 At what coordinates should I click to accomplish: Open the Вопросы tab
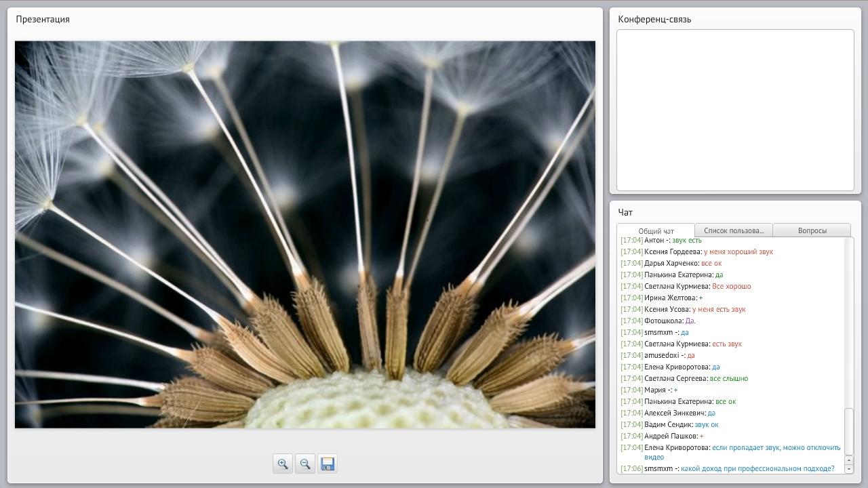point(812,230)
